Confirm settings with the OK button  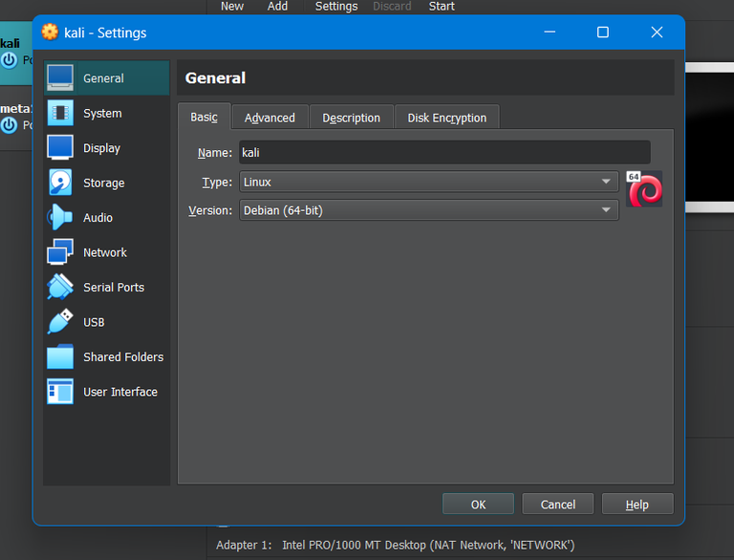point(478,505)
